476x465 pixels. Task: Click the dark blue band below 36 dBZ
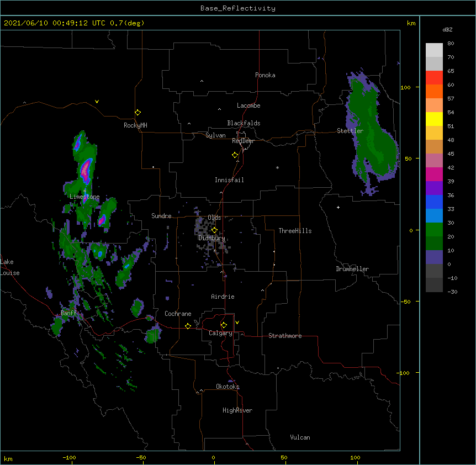434,202
